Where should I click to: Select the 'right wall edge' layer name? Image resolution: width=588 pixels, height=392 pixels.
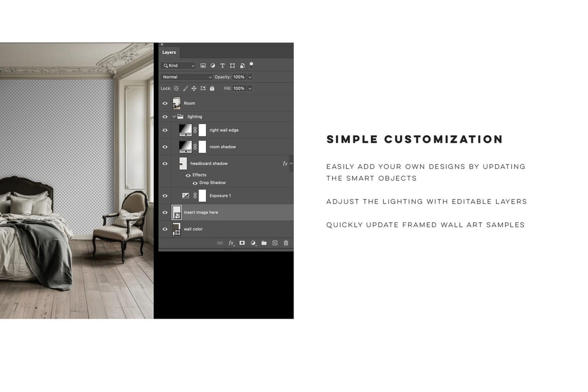(x=224, y=130)
